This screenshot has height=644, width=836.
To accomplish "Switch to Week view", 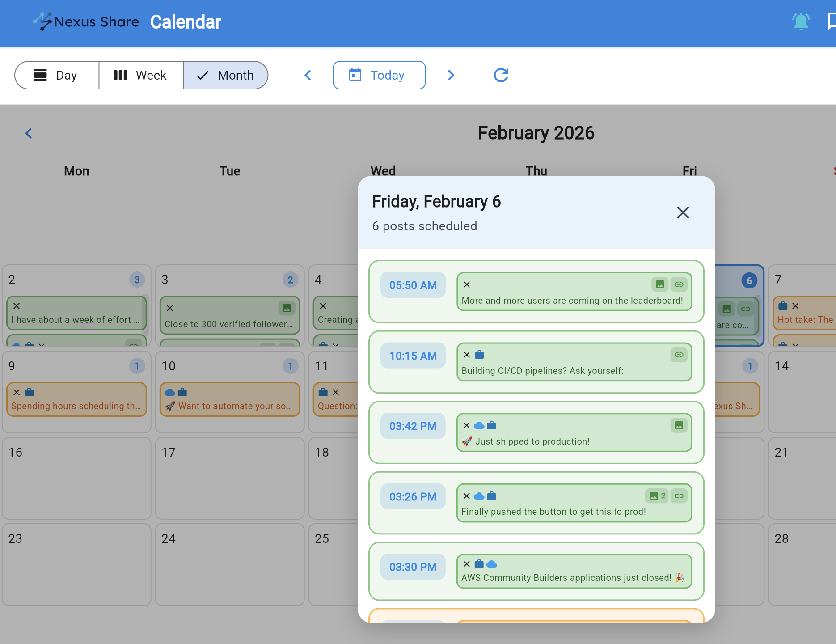I will click(x=141, y=75).
